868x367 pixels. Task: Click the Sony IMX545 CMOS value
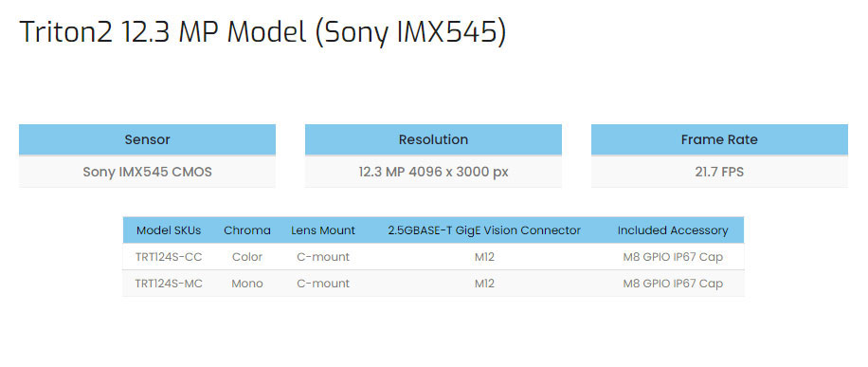click(147, 172)
